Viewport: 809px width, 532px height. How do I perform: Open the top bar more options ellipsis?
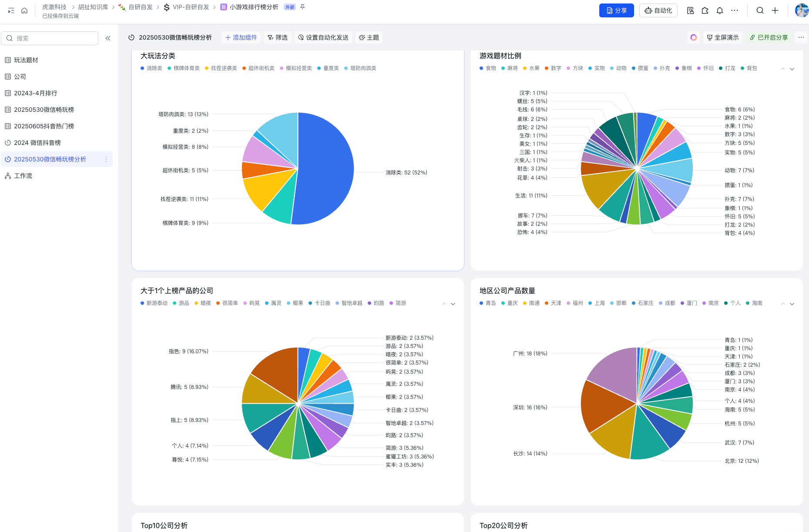point(735,10)
